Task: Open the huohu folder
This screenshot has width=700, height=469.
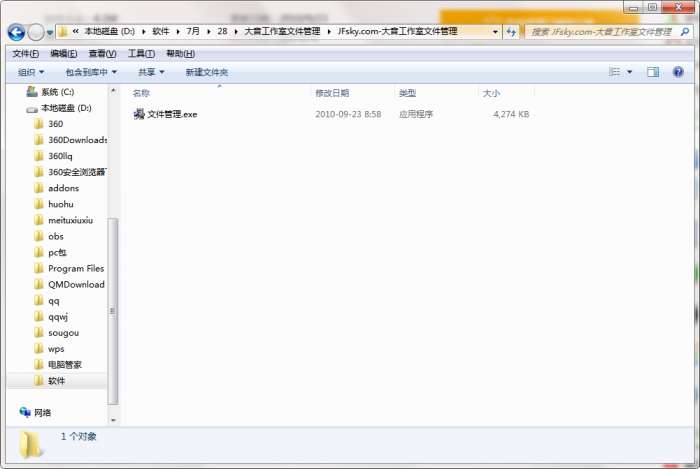Action: coord(60,204)
